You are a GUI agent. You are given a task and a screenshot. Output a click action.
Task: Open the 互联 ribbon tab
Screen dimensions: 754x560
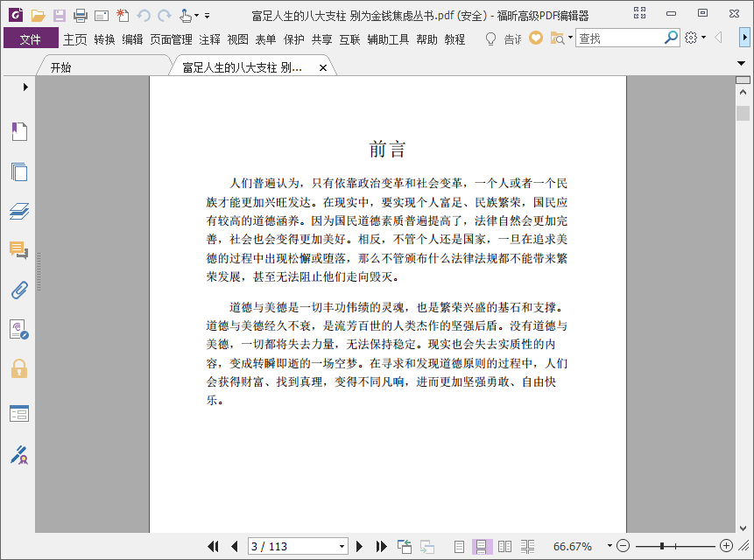pos(349,39)
